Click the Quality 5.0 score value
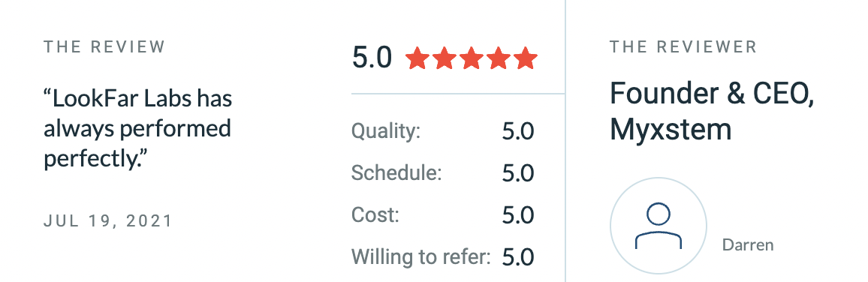Screen dimensions: 868x282 518,131
